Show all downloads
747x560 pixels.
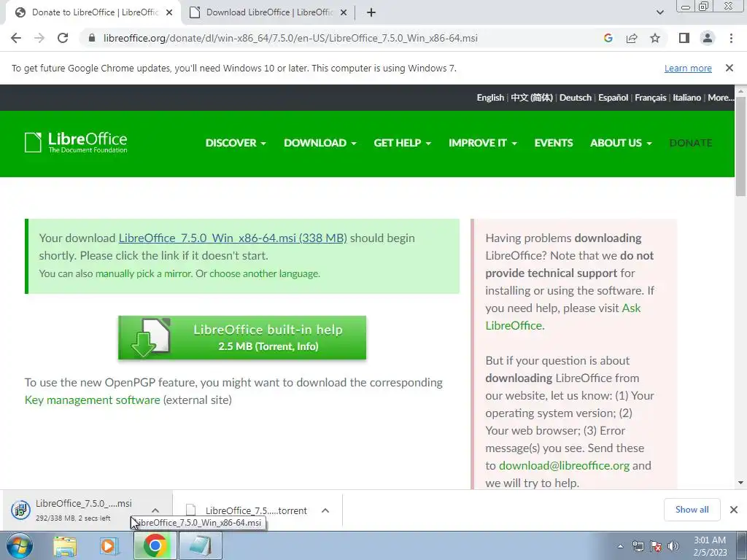click(x=692, y=510)
